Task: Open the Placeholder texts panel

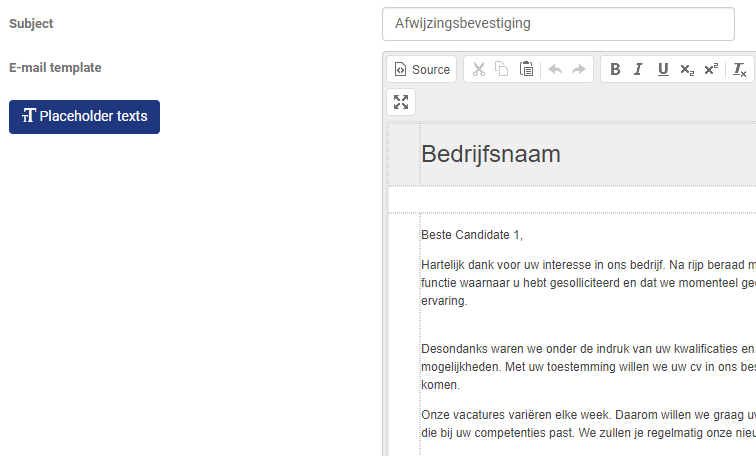Action: (84, 116)
